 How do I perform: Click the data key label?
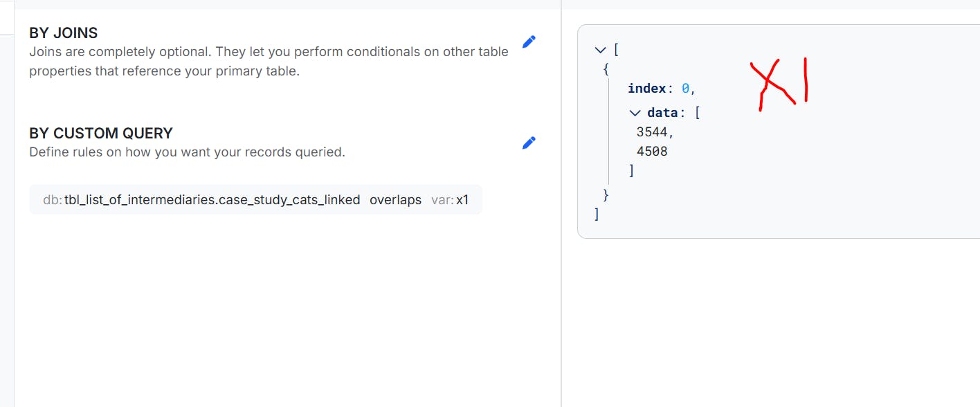point(662,113)
